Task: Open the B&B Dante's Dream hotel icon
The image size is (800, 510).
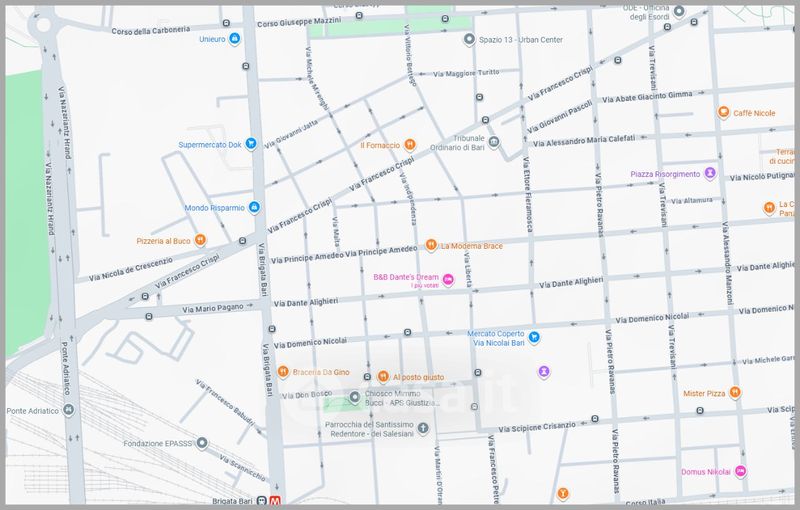Action: click(448, 280)
